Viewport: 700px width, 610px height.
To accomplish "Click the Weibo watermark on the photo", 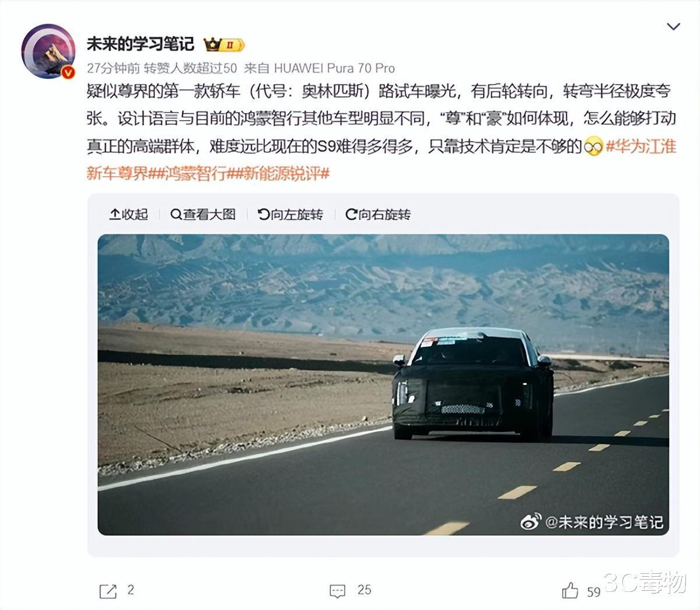I will coord(592,521).
